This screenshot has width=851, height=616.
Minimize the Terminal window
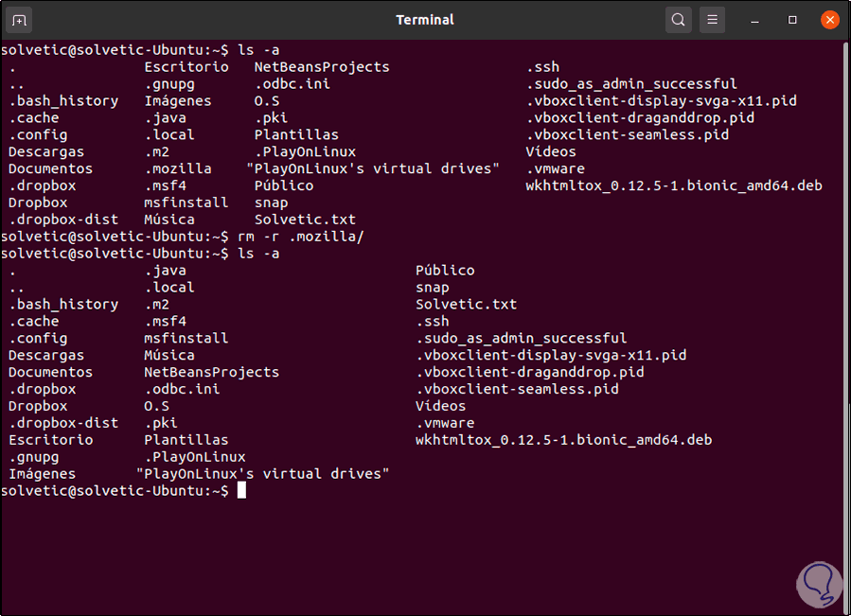[x=757, y=20]
